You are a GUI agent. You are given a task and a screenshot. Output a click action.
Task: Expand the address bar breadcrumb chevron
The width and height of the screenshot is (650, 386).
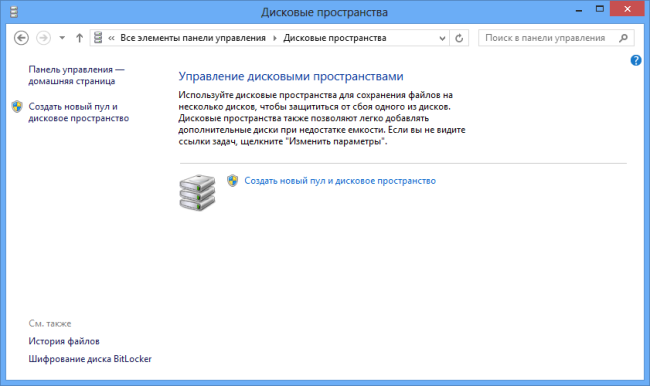[x=111, y=38]
